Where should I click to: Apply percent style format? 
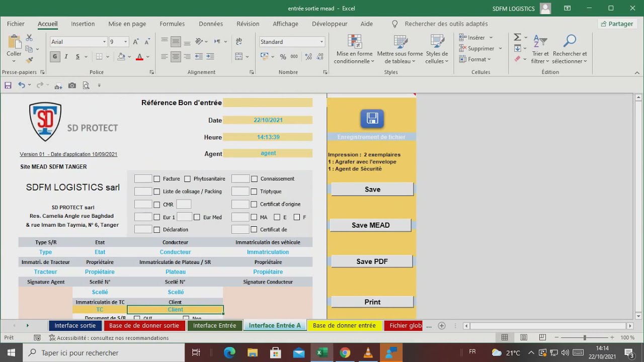[283, 57]
